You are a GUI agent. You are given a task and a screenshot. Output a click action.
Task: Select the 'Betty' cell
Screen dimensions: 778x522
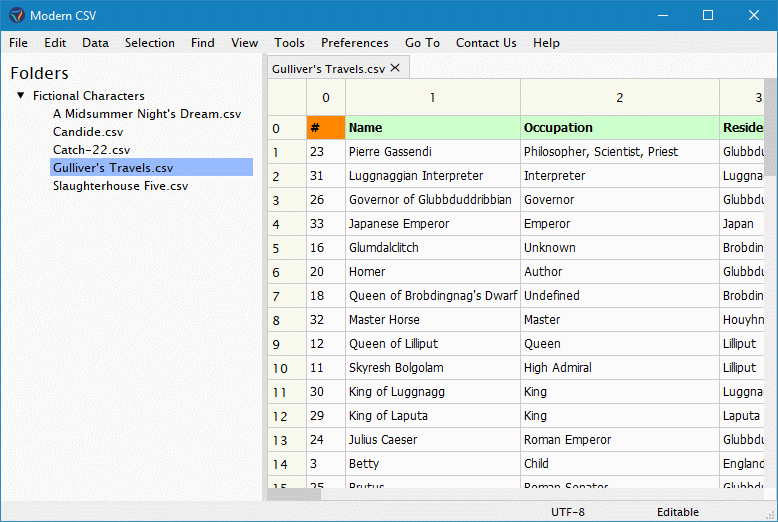[x=433, y=464]
